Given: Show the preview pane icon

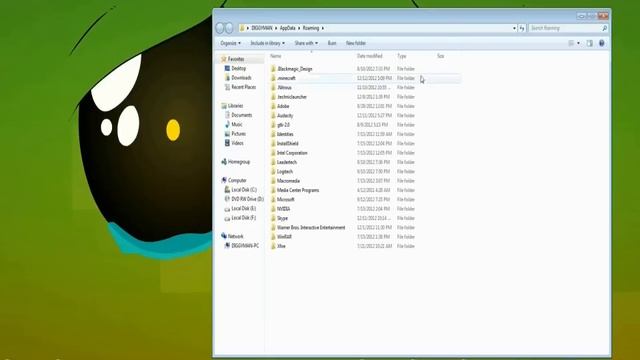Looking at the screenshot, I should [x=589, y=43].
